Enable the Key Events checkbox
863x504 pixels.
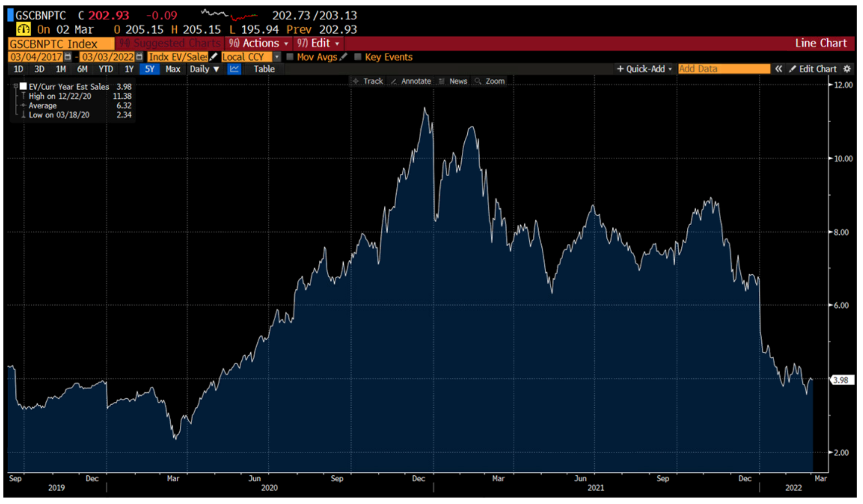tap(358, 57)
